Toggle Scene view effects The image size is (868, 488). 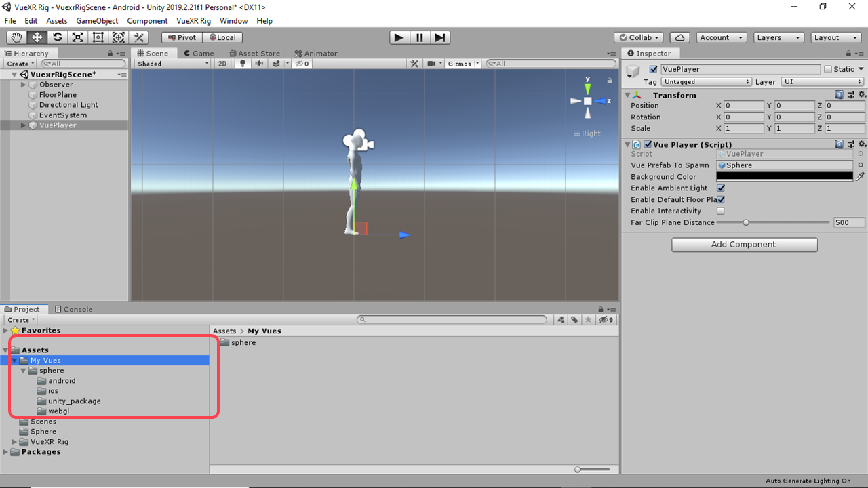point(276,64)
